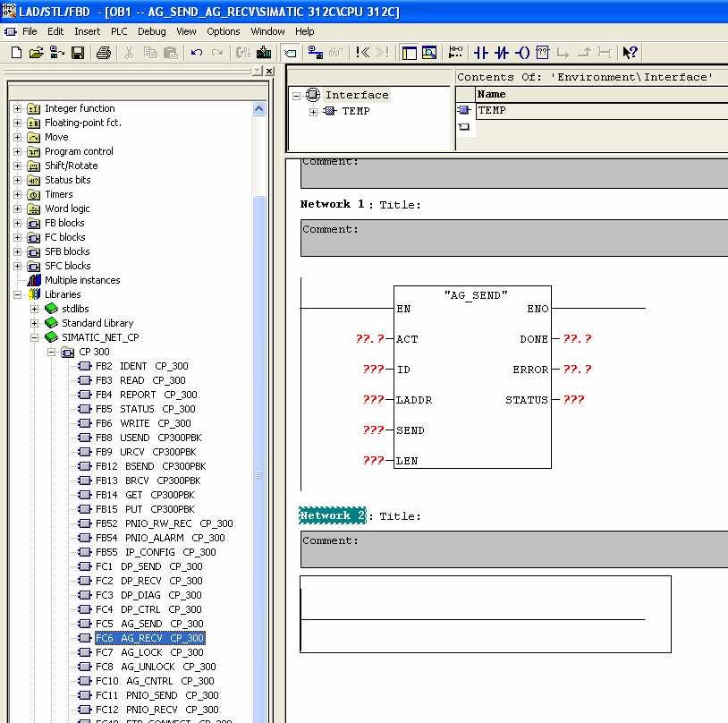Toggle the Overviews panel icon

410,53
